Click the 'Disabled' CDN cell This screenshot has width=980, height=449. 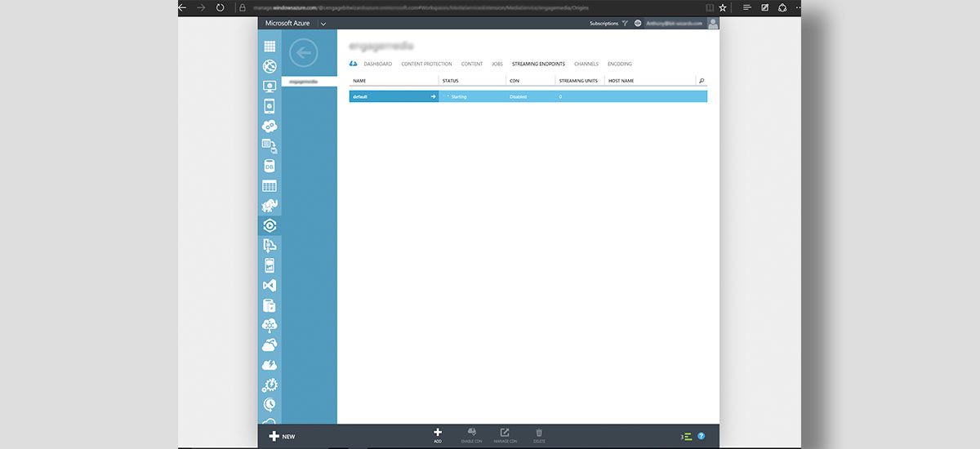tap(519, 96)
